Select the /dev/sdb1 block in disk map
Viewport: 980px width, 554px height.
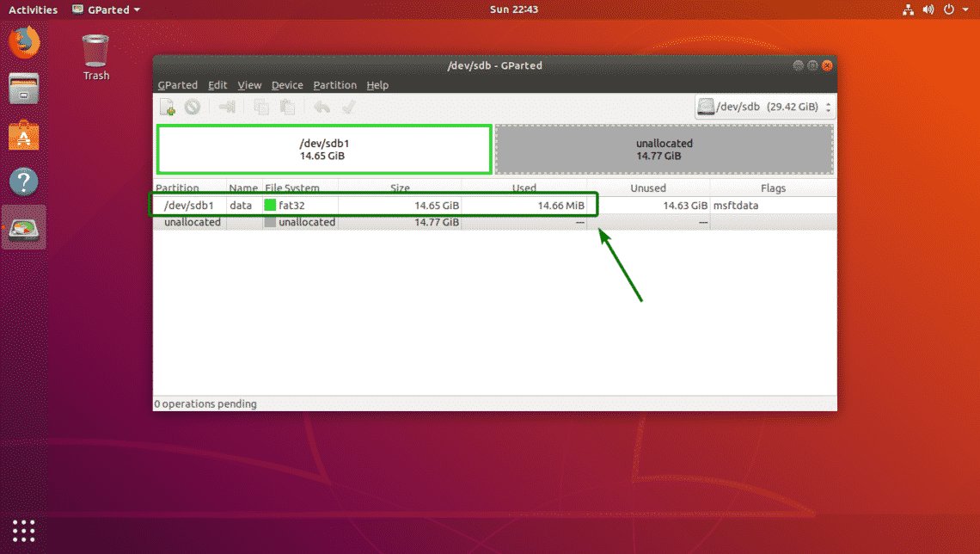[324, 150]
